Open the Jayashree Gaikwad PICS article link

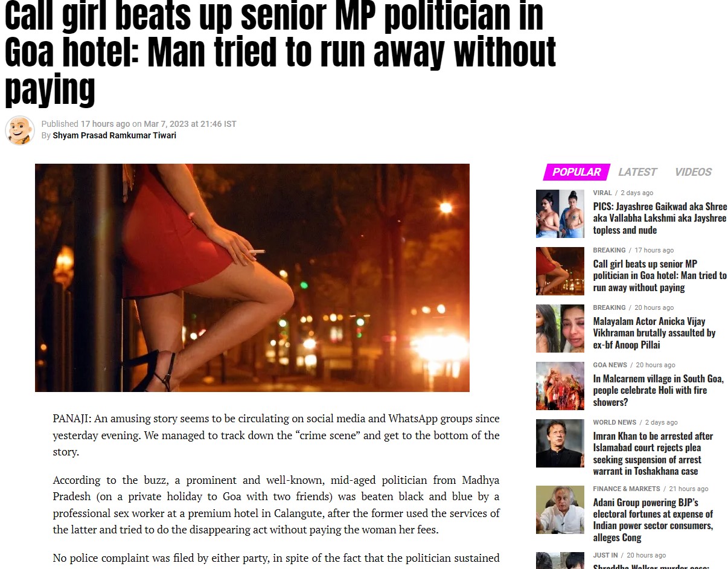tap(660, 218)
